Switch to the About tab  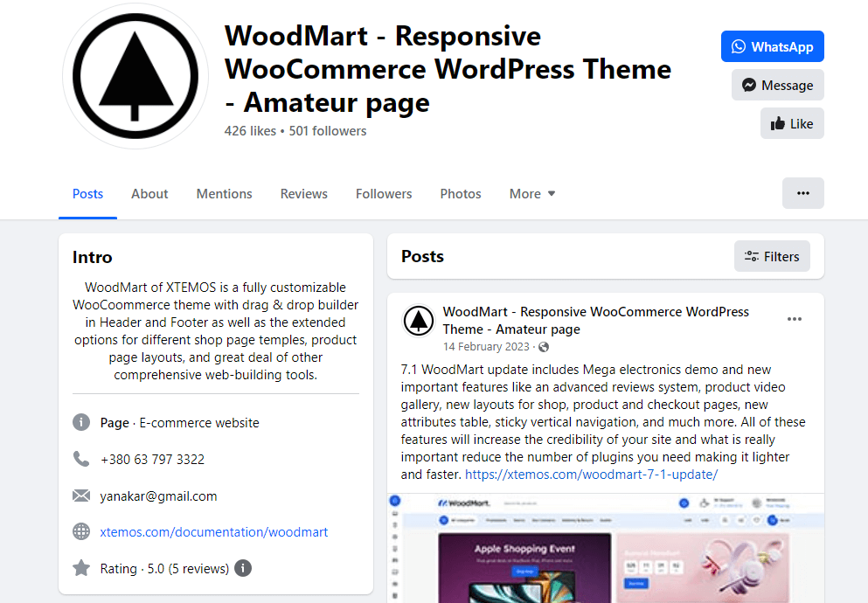[x=149, y=194]
